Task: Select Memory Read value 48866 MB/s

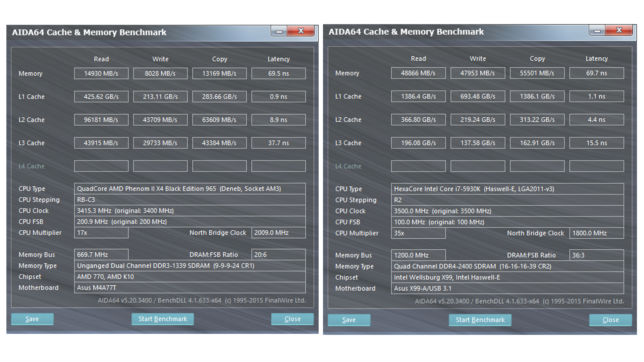Action: click(418, 73)
